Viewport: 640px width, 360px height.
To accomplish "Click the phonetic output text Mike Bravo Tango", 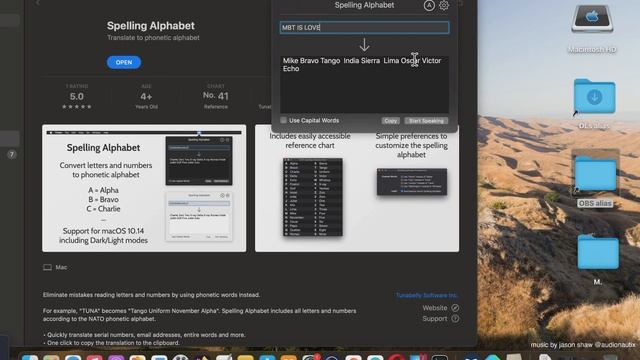I will point(311,60).
